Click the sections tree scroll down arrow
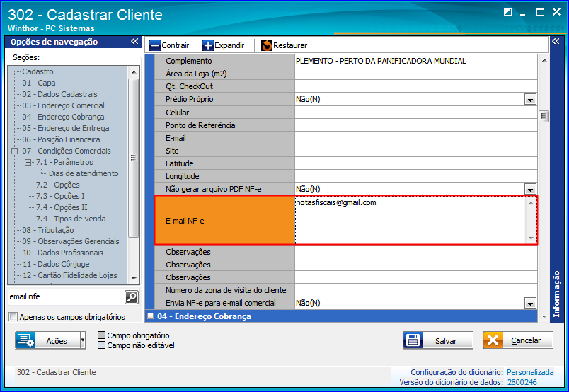The height and width of the screenshot is (392, 569). 134,279
